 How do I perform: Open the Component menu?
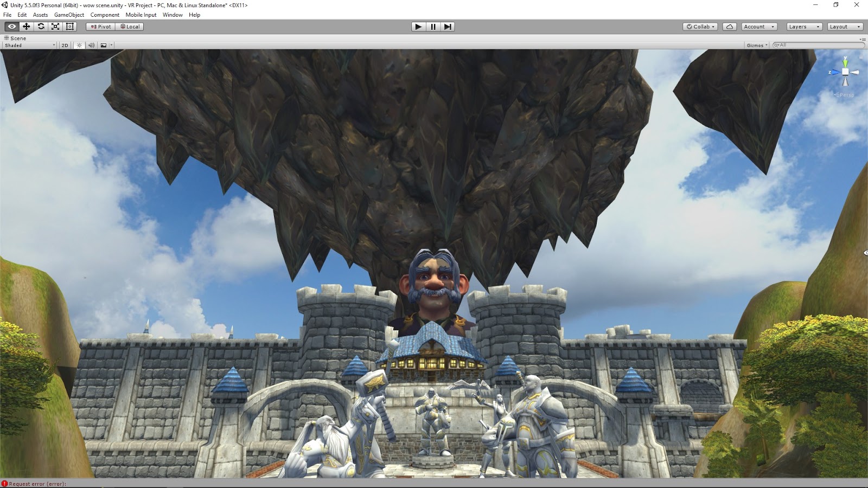pyautogui.click(x=105, y=15)
